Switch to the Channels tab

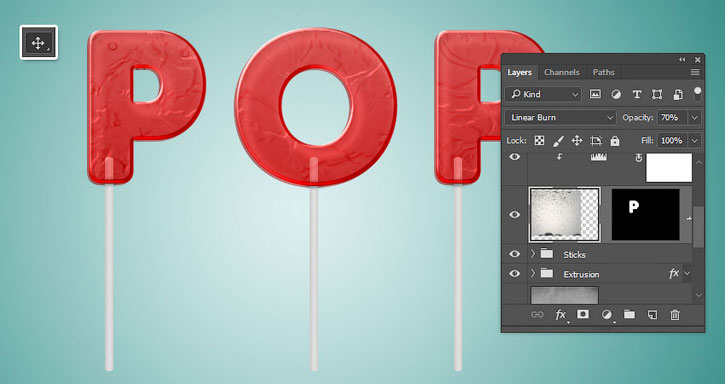pyautogui.click(x=562, y=72)
